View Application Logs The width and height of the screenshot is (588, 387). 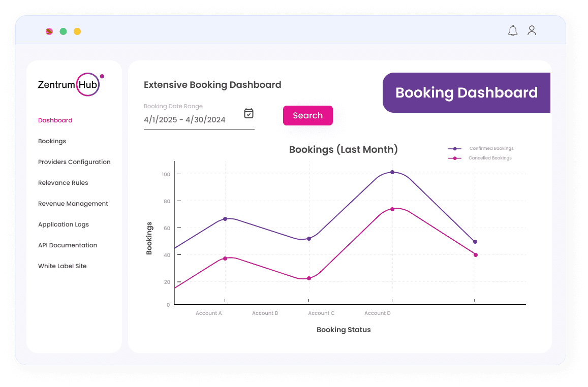coord(64,224)
